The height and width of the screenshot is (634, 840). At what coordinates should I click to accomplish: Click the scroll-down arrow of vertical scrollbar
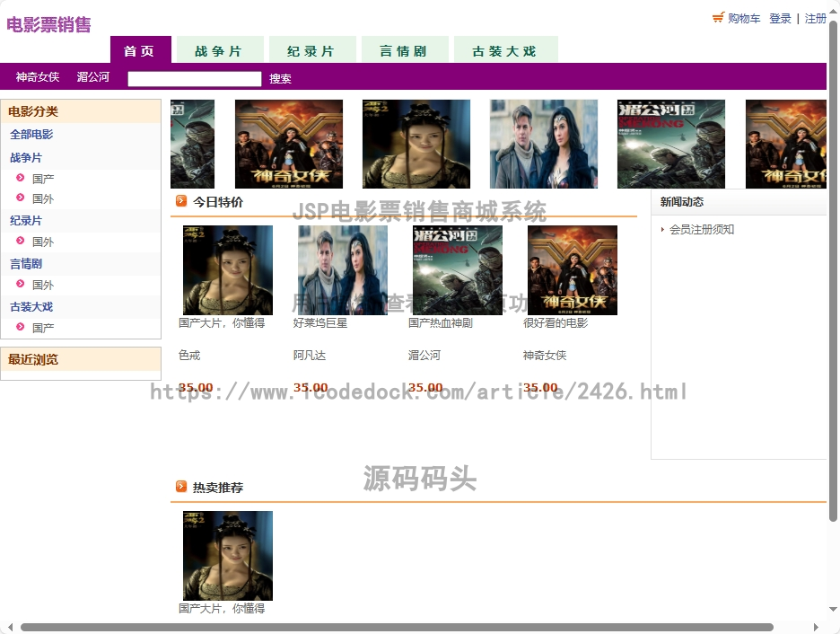(x=833, y=610)
